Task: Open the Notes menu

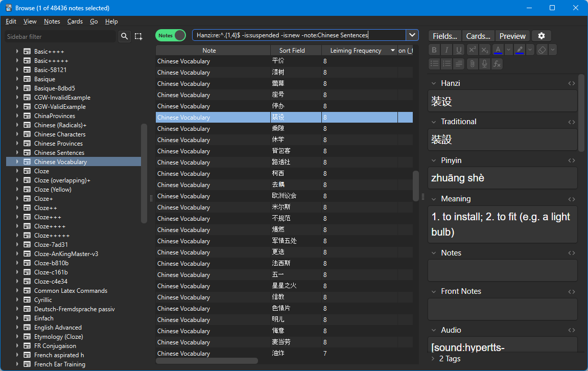Action: 52,21
